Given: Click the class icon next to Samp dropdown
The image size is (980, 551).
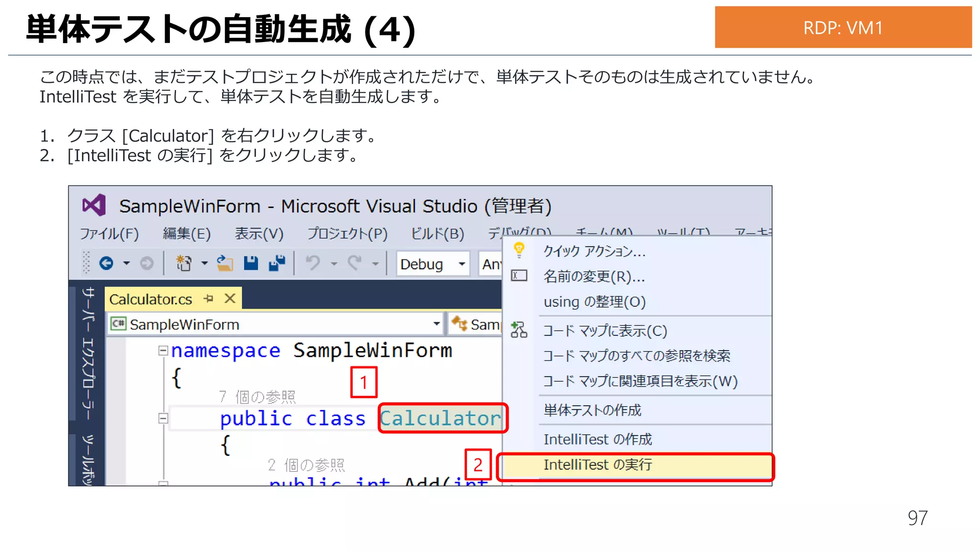Looking at the screenshot, I should [x=459, y=324].
